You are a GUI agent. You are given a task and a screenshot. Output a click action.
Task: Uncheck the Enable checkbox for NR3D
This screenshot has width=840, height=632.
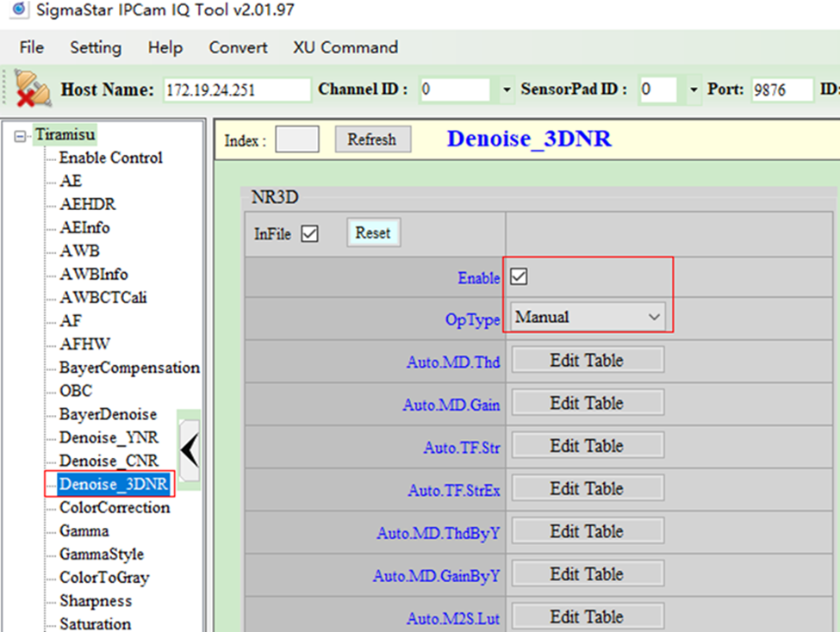519,277
